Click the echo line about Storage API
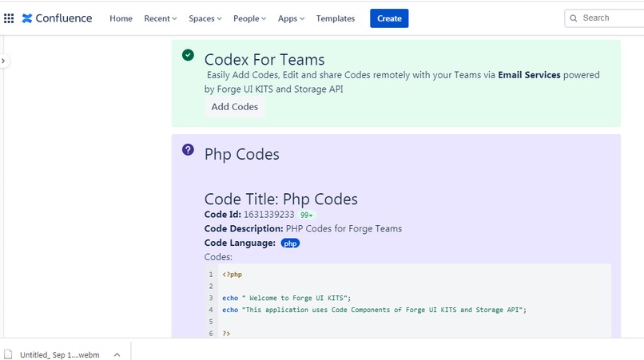This screenshot has width=644, height=360. pos(374,310)
